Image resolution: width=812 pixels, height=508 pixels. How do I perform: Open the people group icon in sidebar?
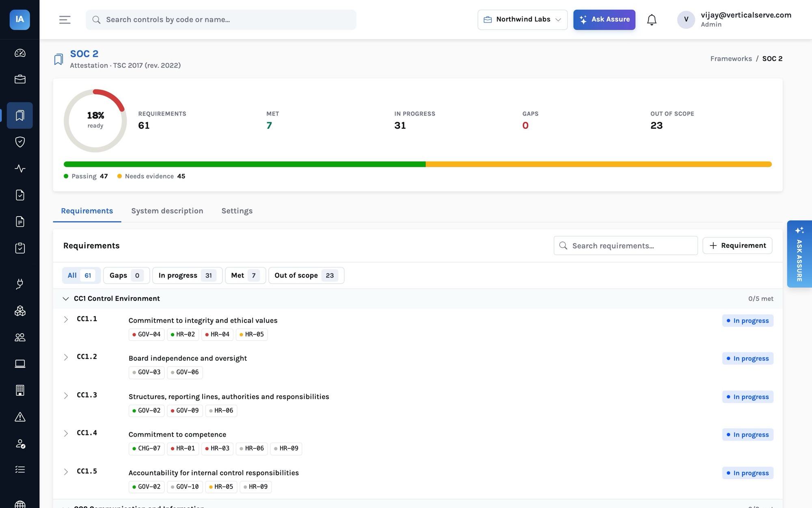[x=20, y=337]
